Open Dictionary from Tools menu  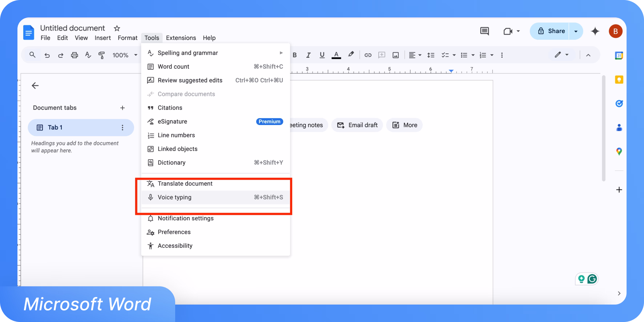pos(216,163)
